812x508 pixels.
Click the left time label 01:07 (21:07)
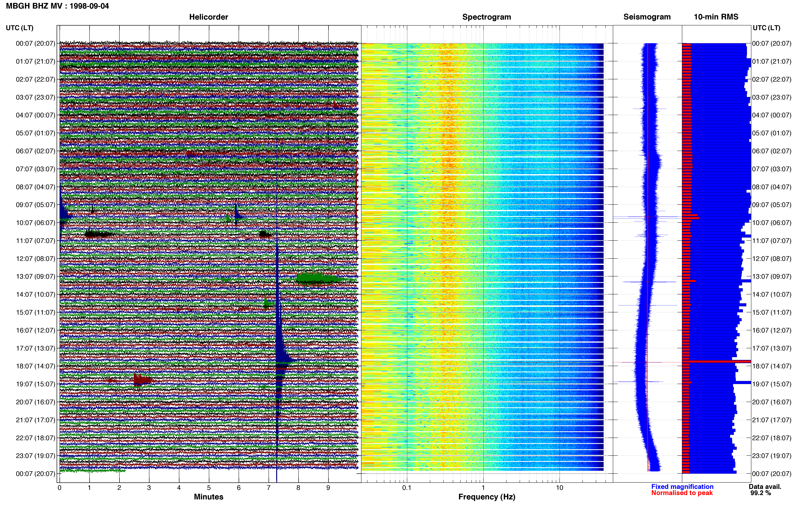36,61
